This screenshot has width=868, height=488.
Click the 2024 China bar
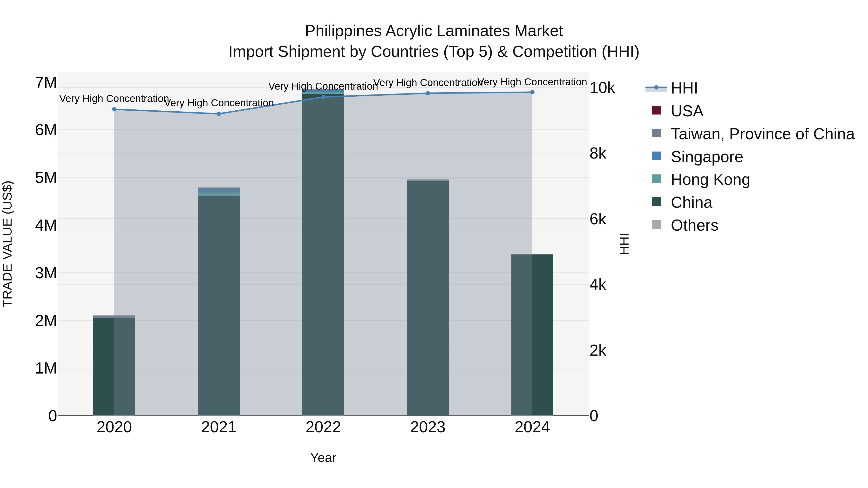tap(532, 335)
